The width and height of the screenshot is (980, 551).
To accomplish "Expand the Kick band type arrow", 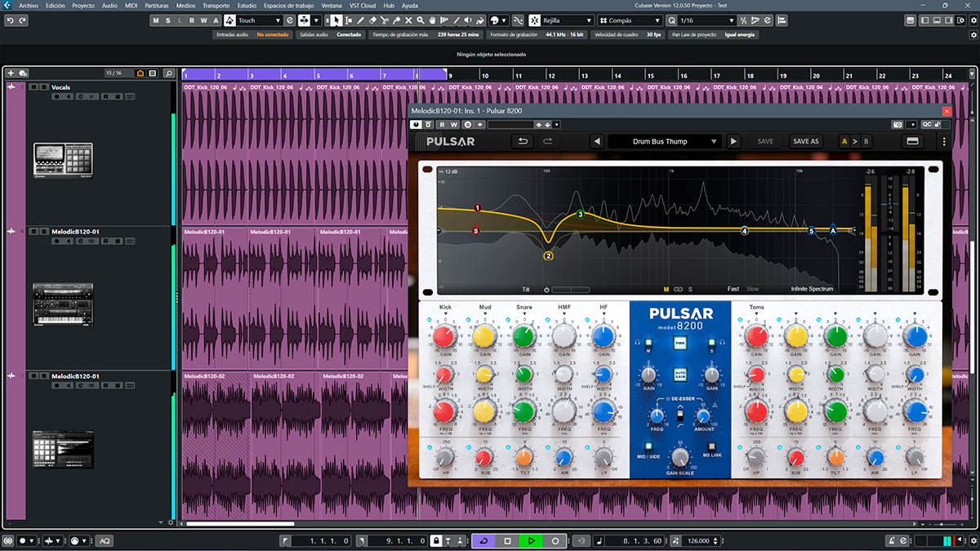I will pyautogui.click(x=444, y=314).
